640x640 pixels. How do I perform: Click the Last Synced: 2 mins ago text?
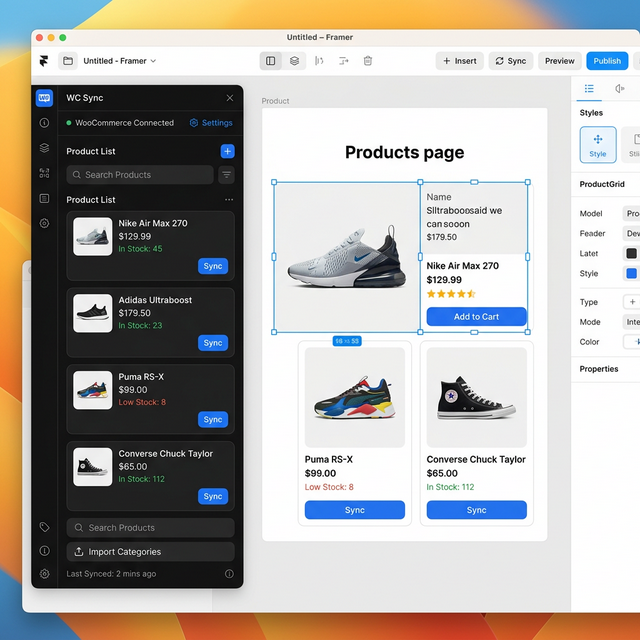(111, 574)
